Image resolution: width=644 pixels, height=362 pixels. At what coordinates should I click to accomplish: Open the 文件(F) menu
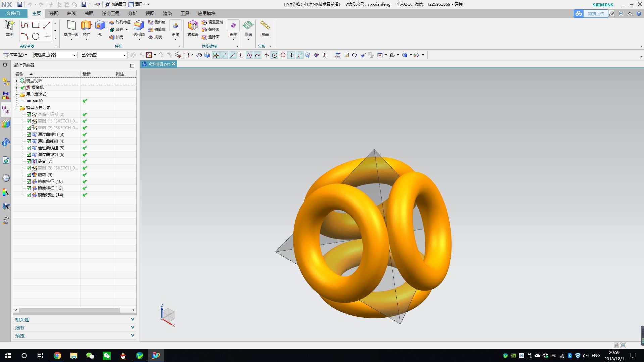tap(13, 13)
